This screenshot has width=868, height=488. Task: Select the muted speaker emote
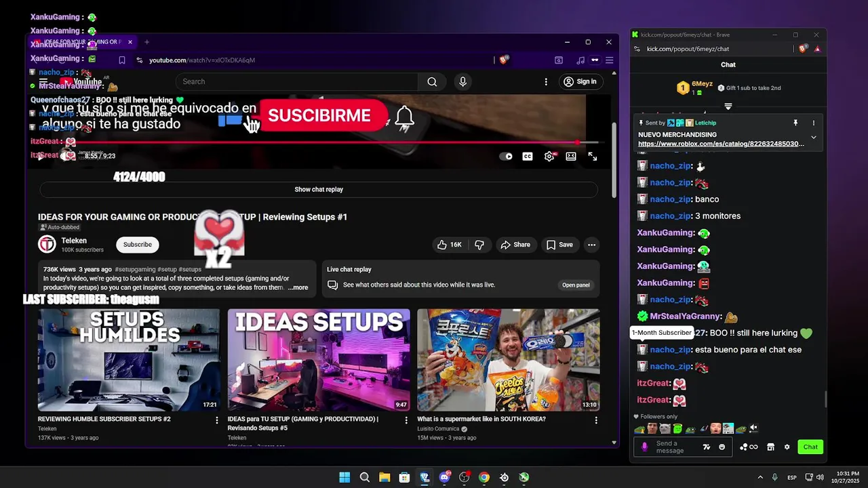[x=753, y=428]
